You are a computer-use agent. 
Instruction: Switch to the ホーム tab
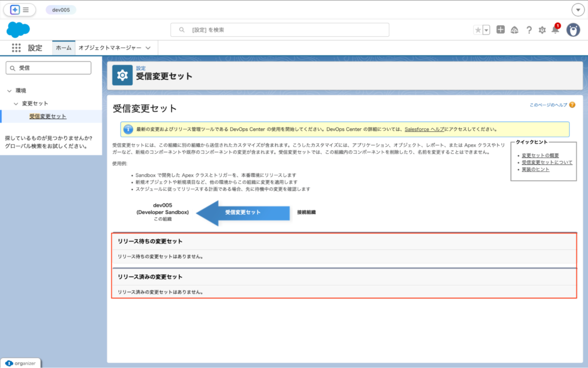[63, 48]
